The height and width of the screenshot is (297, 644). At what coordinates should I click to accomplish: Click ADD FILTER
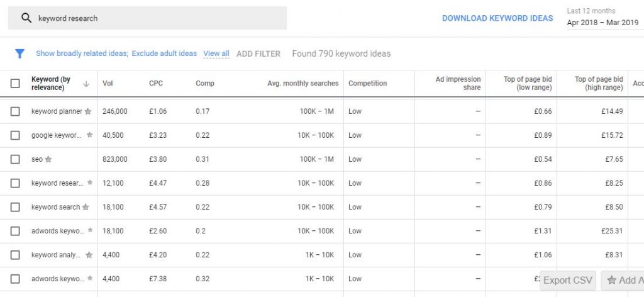(258, 54)
